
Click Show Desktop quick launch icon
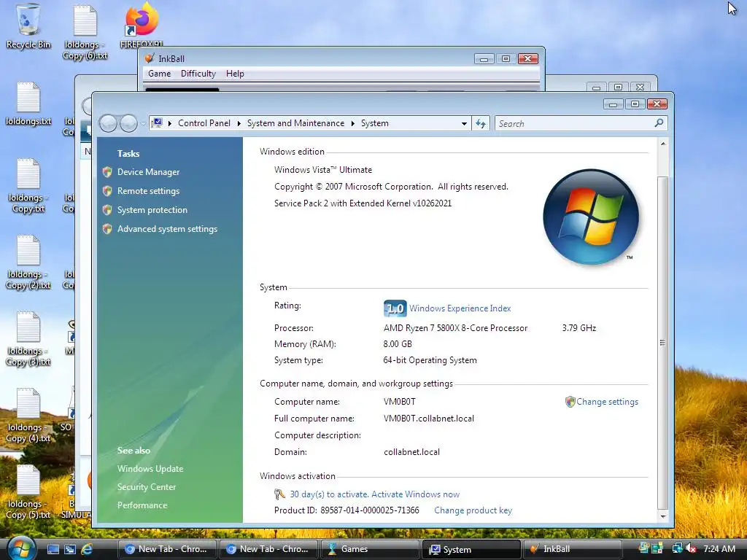53,550
